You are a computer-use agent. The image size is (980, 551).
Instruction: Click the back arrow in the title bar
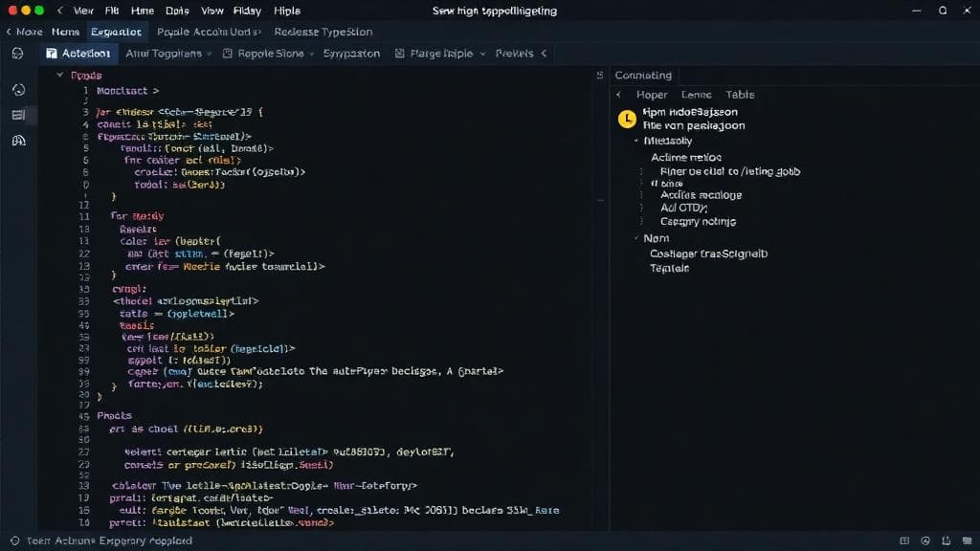[59, 11]
